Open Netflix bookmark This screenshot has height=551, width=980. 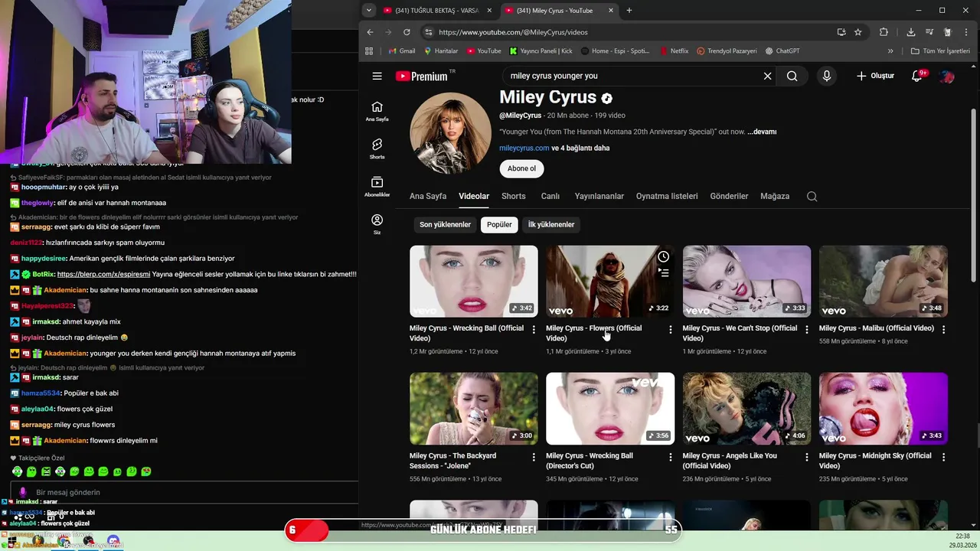pyautogui.click(x=674, y=51)
